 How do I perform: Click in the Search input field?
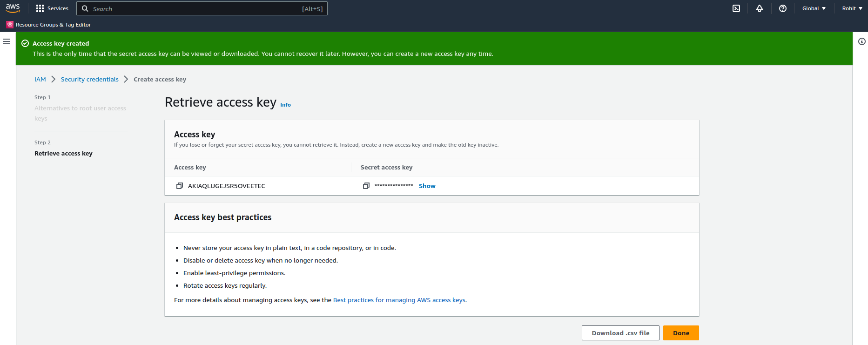pos(202,8)
